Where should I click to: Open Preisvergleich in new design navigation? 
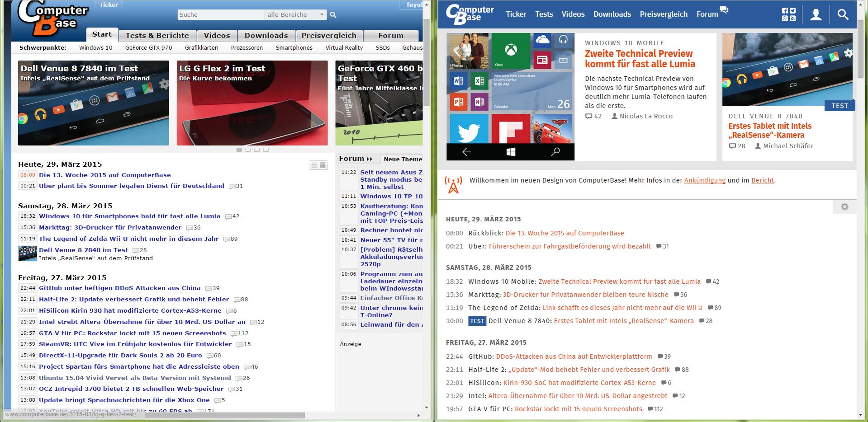[x=664, y=14]
